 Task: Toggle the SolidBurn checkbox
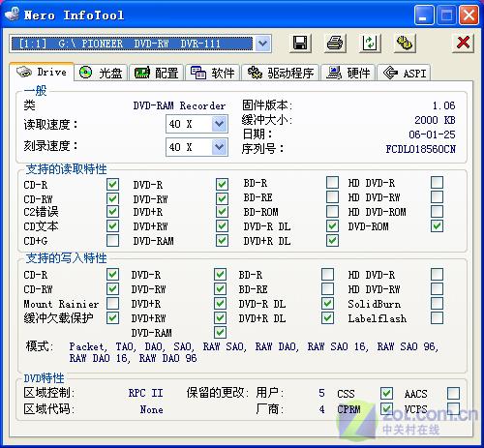pos(437,304)
